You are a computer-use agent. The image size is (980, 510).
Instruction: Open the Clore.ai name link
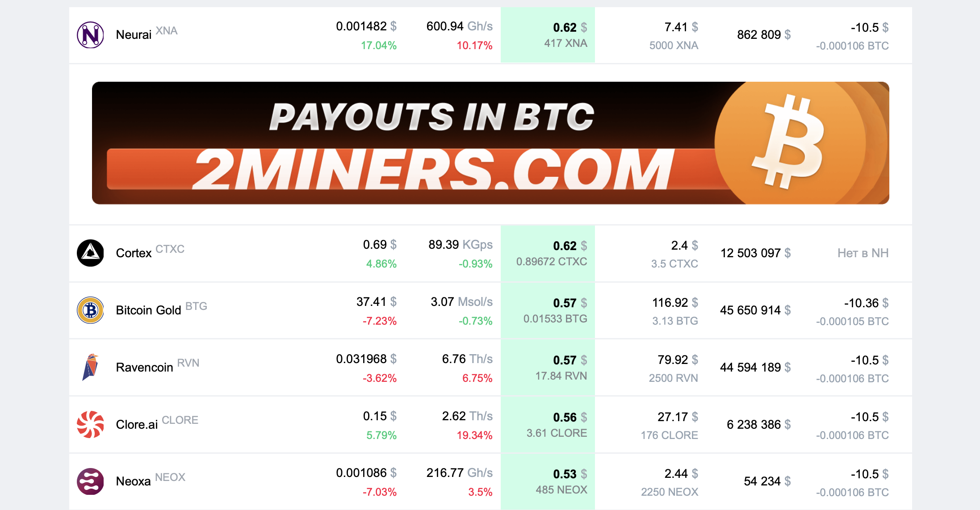137,425
